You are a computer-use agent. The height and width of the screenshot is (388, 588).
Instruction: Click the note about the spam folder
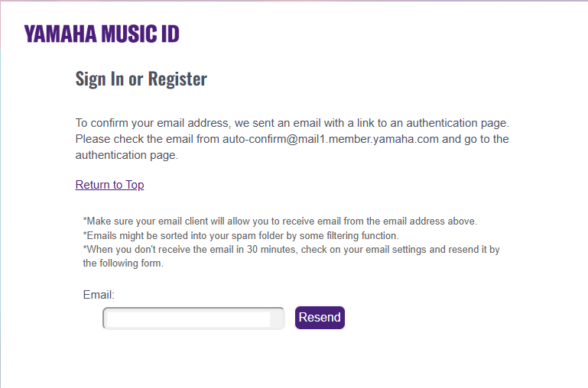(x=240, y=235)
